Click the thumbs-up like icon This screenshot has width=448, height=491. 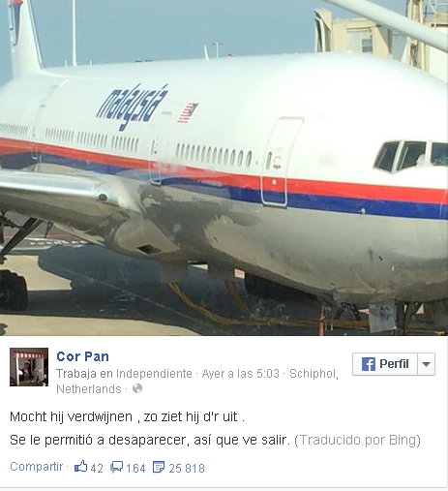[x=80, y=467]
